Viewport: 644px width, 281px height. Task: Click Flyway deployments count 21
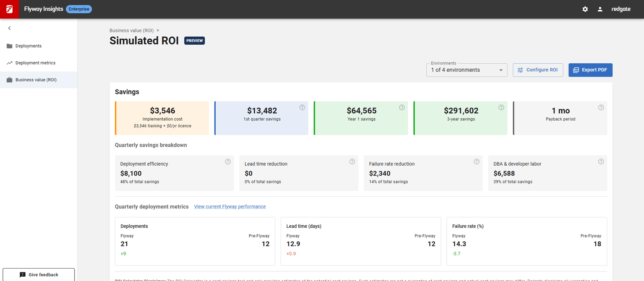click(x=124, y=244)
